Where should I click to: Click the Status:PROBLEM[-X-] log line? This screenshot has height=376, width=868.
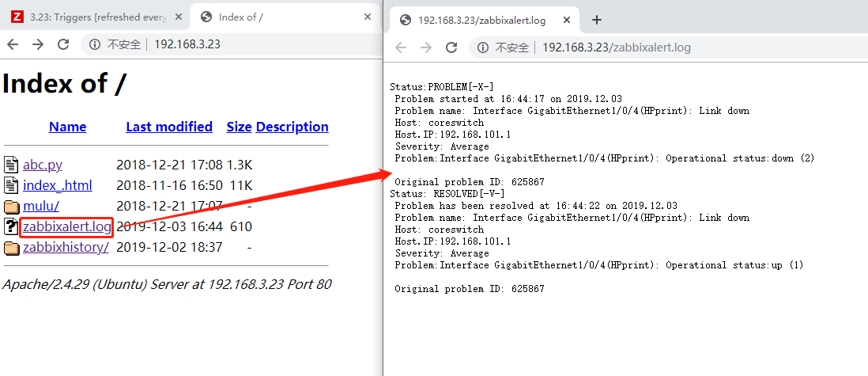(442, 87)
